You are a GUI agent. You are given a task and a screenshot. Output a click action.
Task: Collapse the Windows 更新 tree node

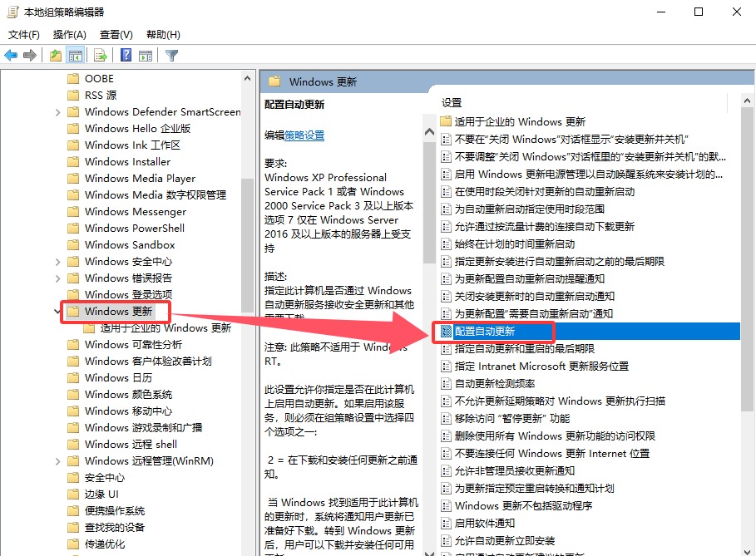pyautogui.click(x=57, y=311)
